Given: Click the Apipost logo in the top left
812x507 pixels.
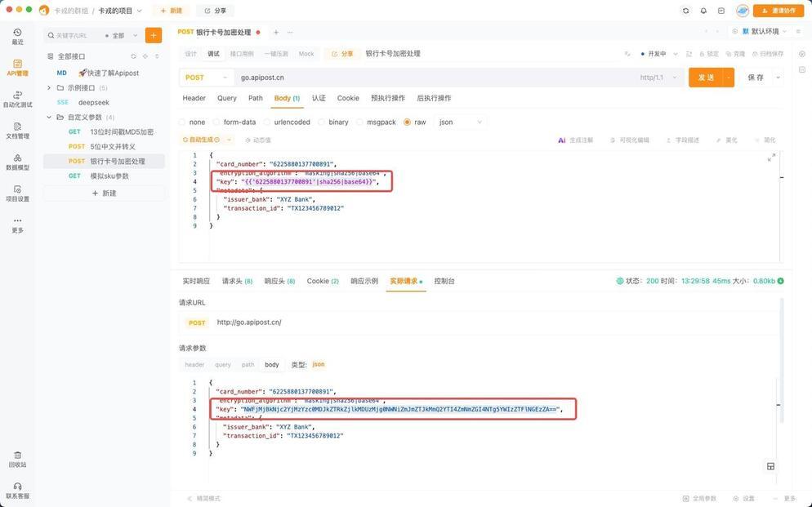Looking at the screenshot, I should pos(45,11).
